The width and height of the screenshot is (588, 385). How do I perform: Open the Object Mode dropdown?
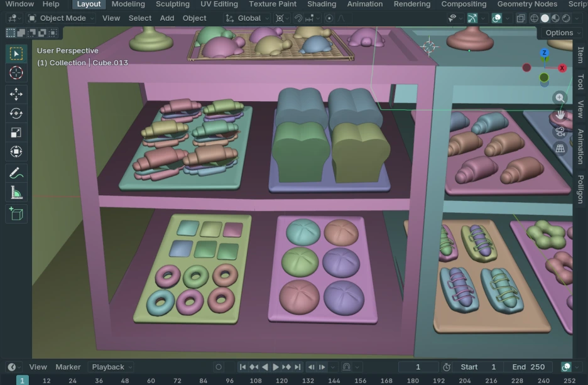click(x=61, y=18)
